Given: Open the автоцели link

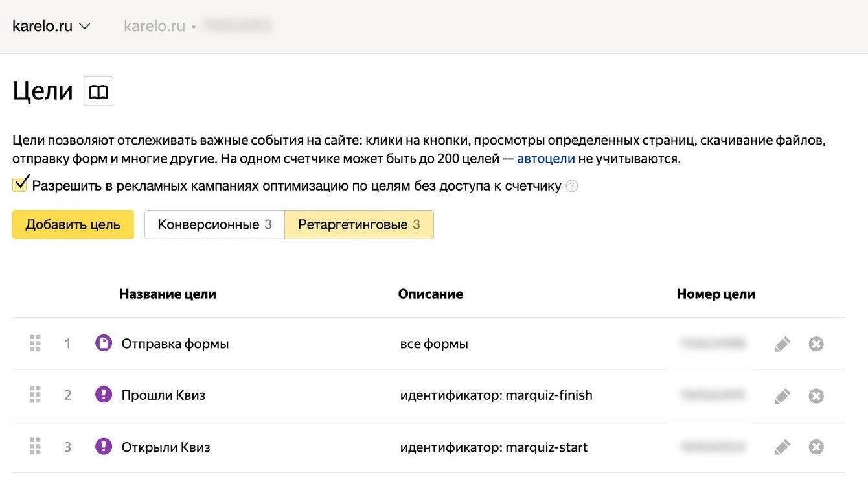Looking at the screenshot, I should (x=545, y=159).
